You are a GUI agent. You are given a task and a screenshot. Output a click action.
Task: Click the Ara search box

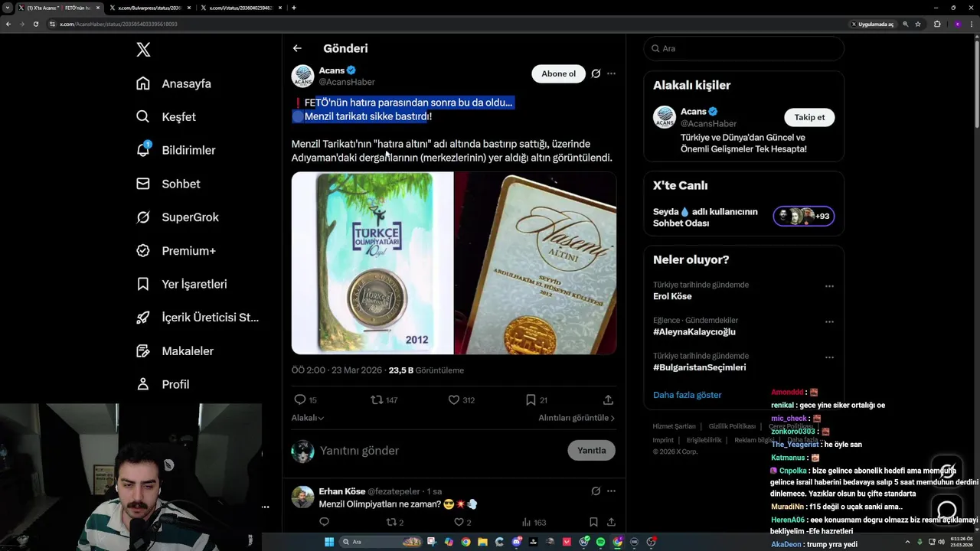click(x=743, y=48)
